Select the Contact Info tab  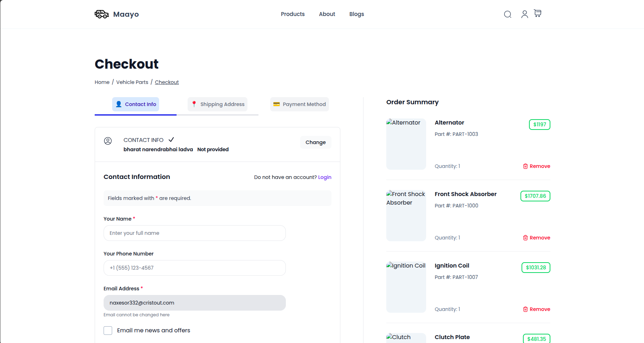pyautogui.click(x=136, y=104)
